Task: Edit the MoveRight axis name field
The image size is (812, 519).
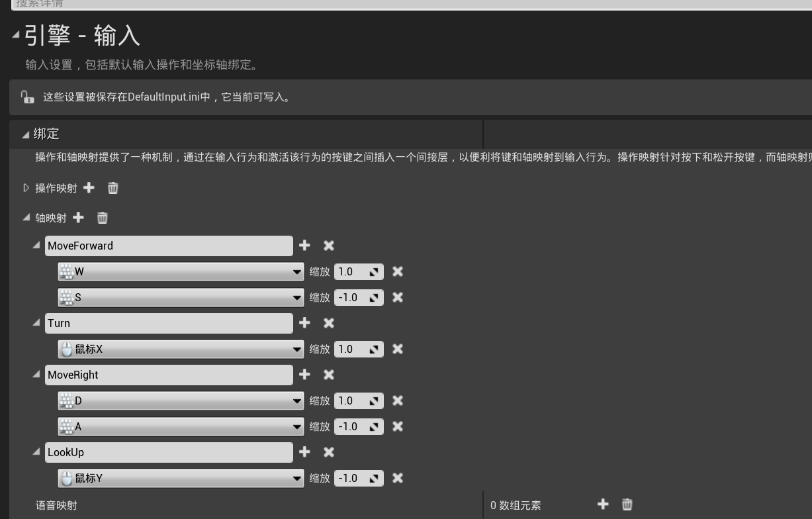Action: (x=169, y=375)
